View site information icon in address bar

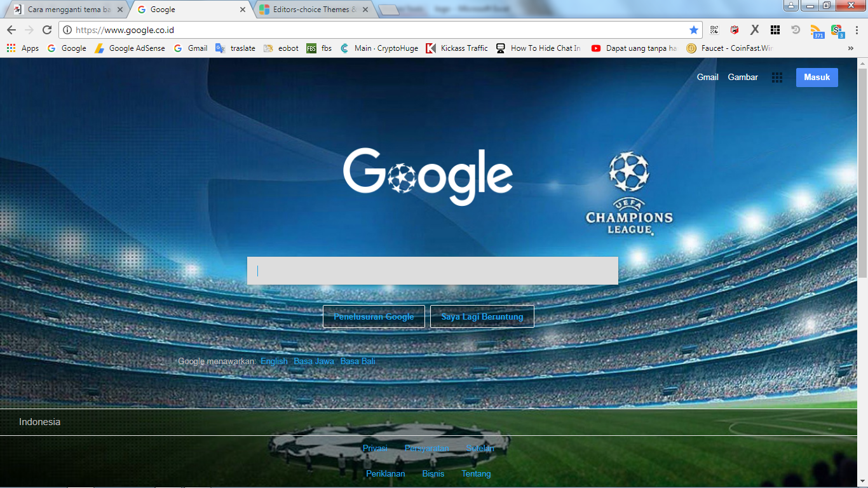point(67,30)
